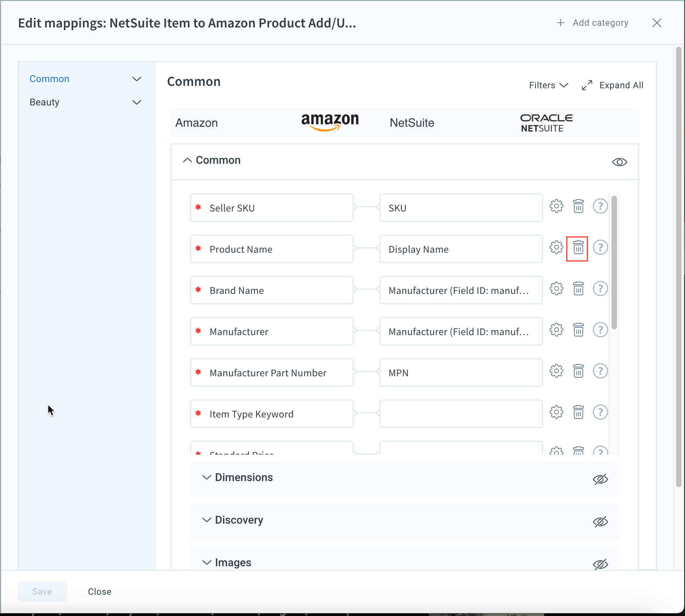Viewport: 685px width, 616px height.
Task: Click the Seller SKU Amazon field
Action: tap(272, 208)
